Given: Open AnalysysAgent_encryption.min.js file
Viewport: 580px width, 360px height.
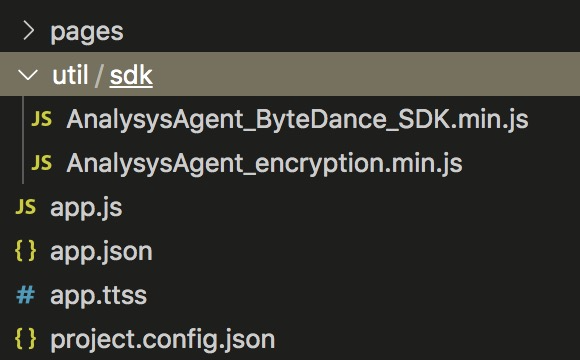Looking at the screenshot, I should [x=264, y=164].
